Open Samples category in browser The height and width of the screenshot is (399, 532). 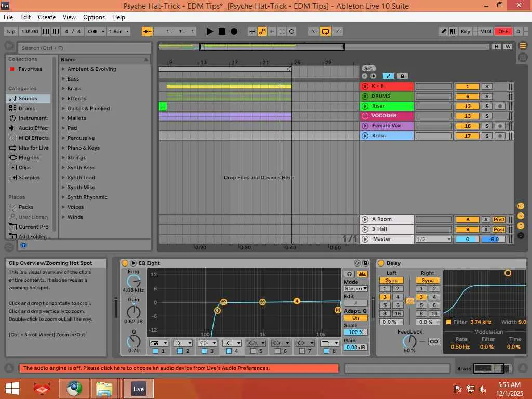[x=28, y=178]
